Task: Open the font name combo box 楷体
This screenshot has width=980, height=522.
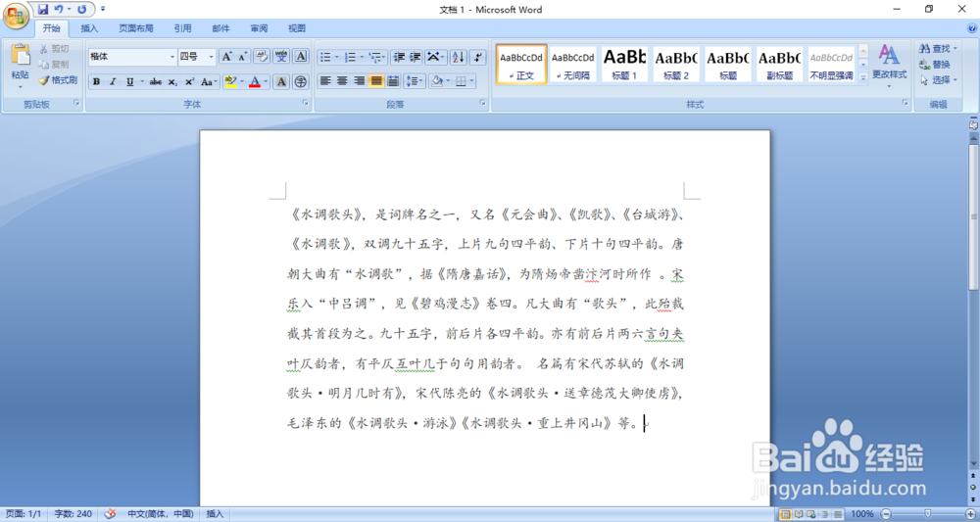Action: pos(132,57)
